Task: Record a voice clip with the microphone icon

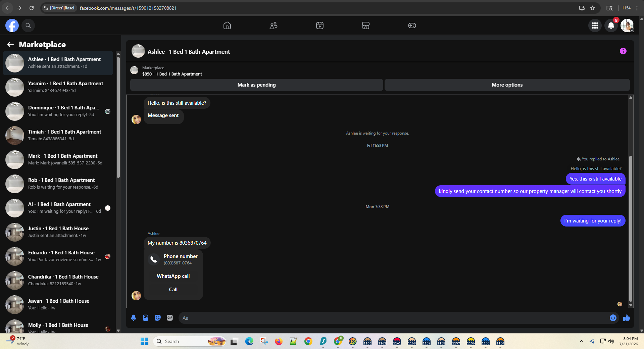Action: tap(134, 318)
